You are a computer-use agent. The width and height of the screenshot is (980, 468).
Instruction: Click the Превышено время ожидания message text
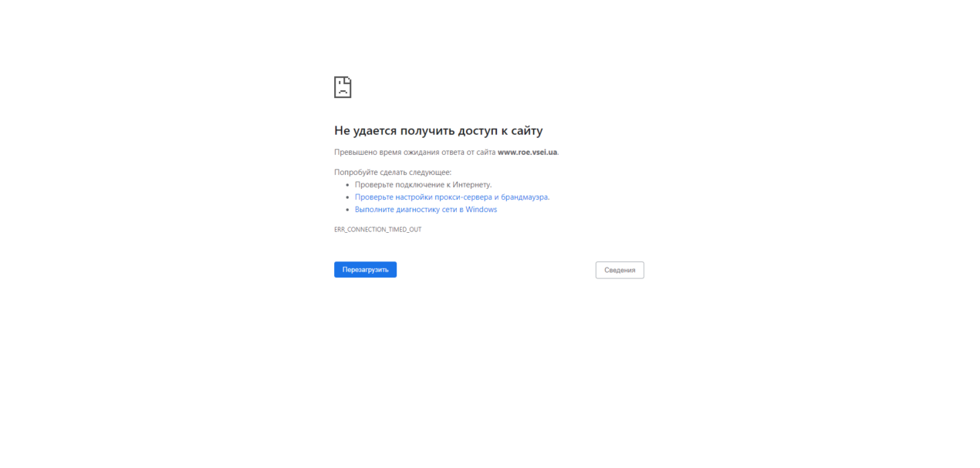(x=446, y=152)
